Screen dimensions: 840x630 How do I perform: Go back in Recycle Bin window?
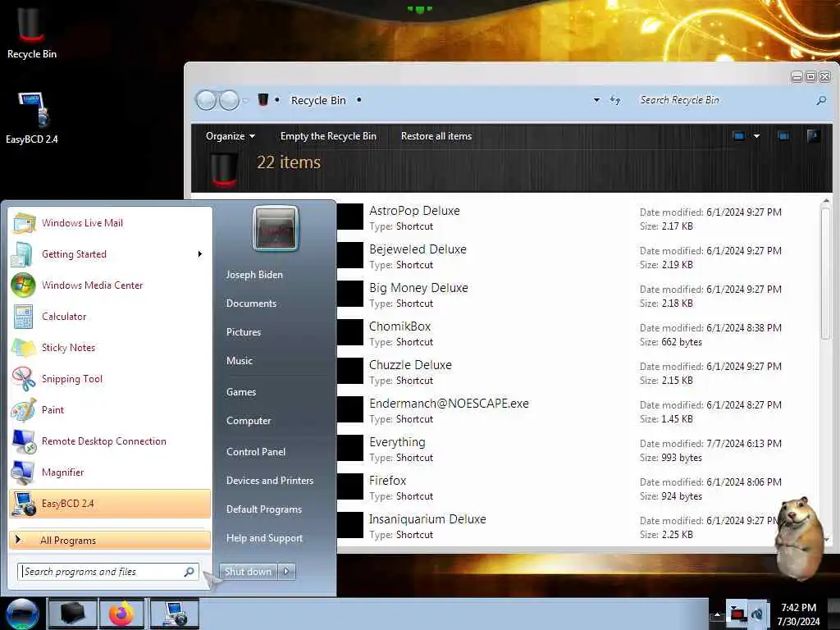pyautogui.click(x=206, y=100)
